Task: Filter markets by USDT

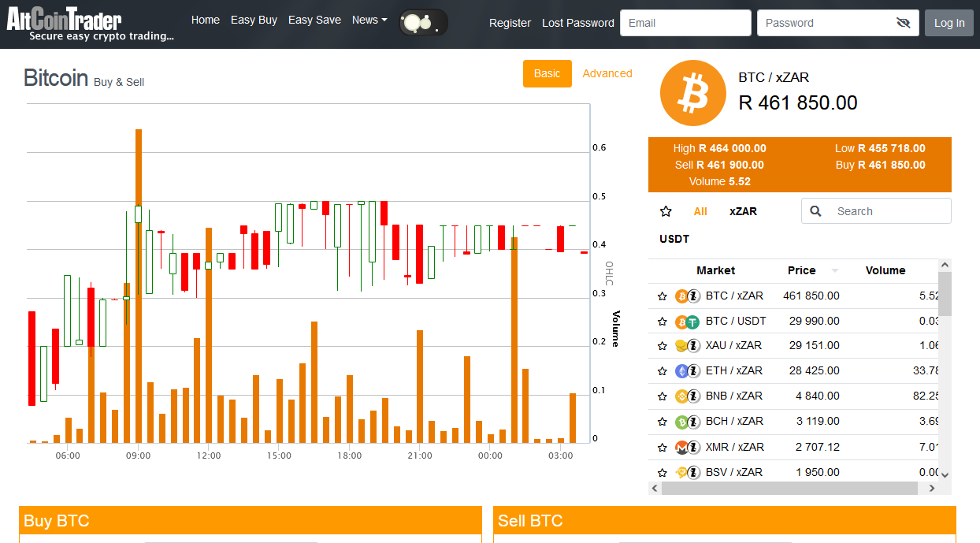Action: point(674,239)
